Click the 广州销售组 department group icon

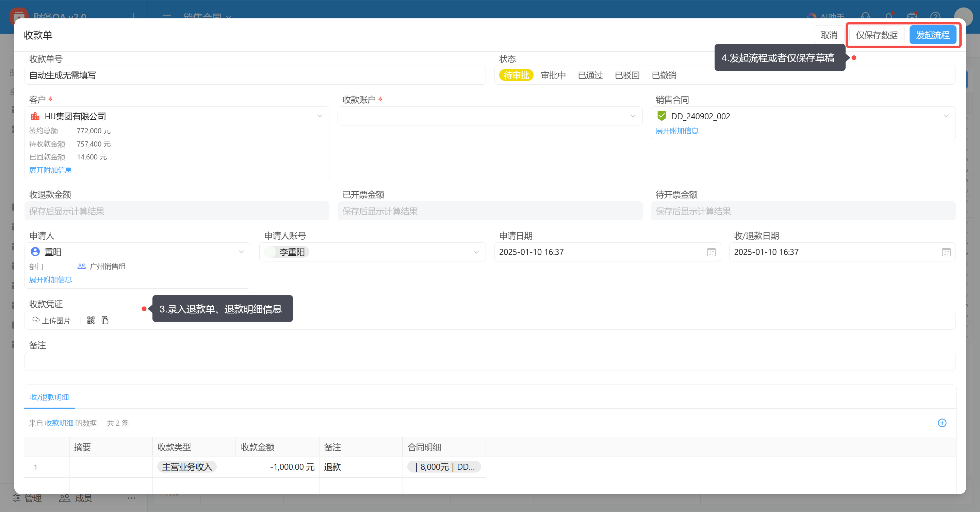81,266
